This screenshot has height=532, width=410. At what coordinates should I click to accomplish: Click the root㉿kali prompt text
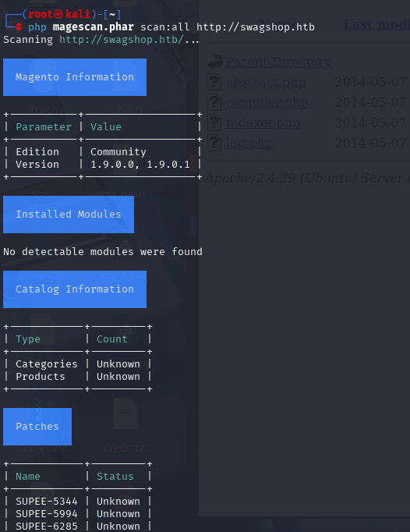click(x=59, y=14)
